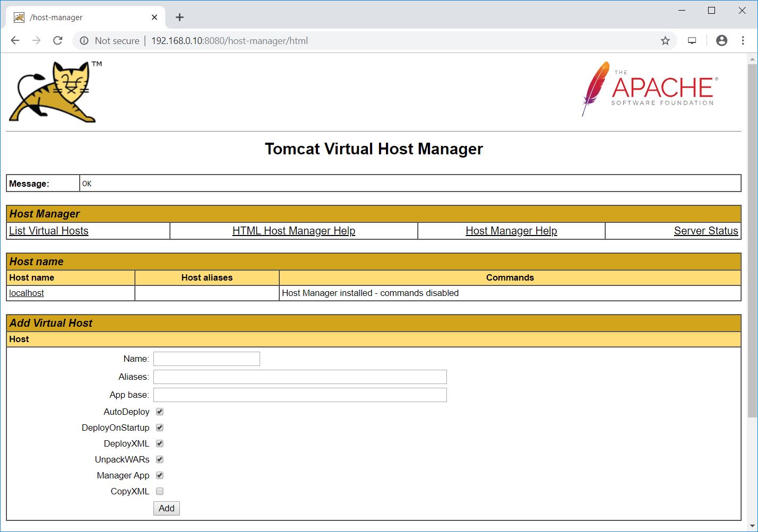Open the Host Manager Help link
Image resolution: width=758 pixels, height=532 pixels.
[511, 231]
